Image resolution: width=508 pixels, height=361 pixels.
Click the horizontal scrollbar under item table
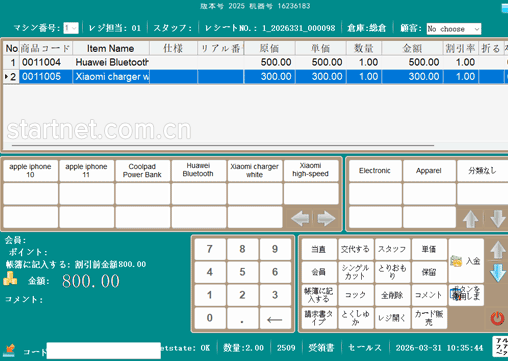(223, 145)
